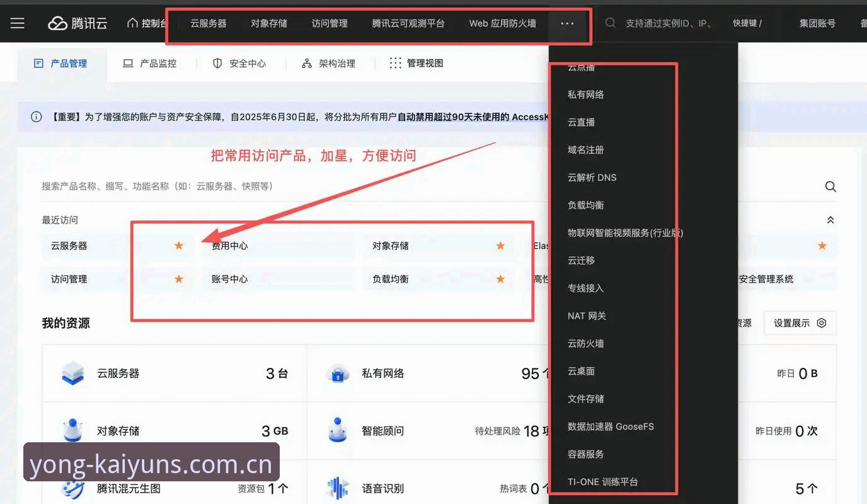The width and height of the screenshot is (867, 504).
Task: Open the hamburger menu icon
Action: (18, 23)
